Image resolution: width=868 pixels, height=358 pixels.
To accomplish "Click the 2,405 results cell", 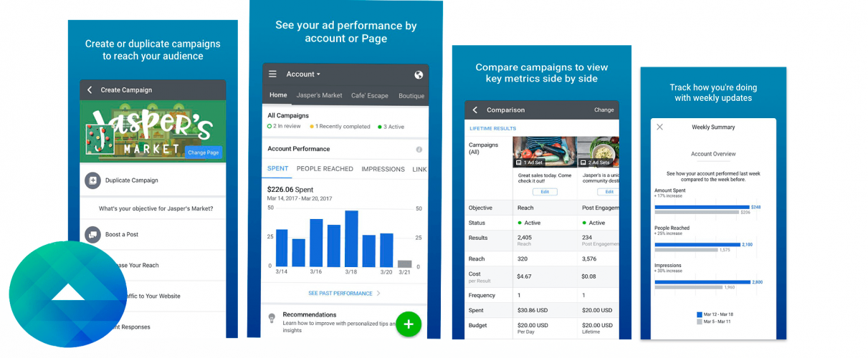I will pyautogui.click(x=525, y=238).
